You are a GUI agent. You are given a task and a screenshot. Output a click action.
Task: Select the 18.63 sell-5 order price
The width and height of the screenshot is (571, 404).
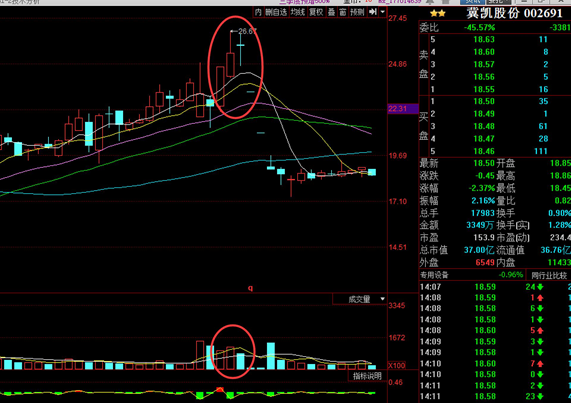click(484, 39)
